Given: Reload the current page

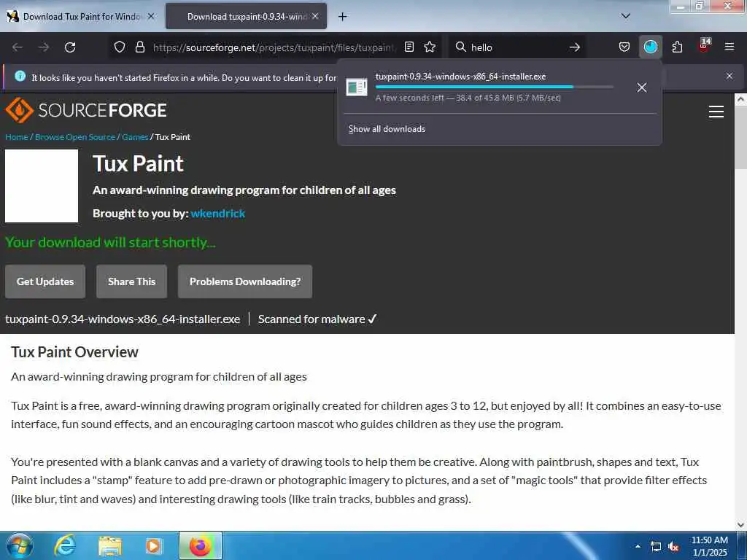Looking at the screenshot, I should click(x=70, y=47).
